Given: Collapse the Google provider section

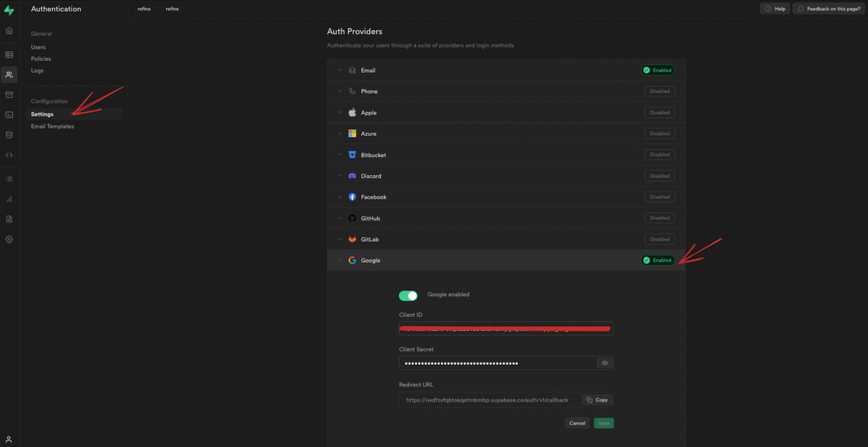Looking at the screenshot, I should pos(370,260).
